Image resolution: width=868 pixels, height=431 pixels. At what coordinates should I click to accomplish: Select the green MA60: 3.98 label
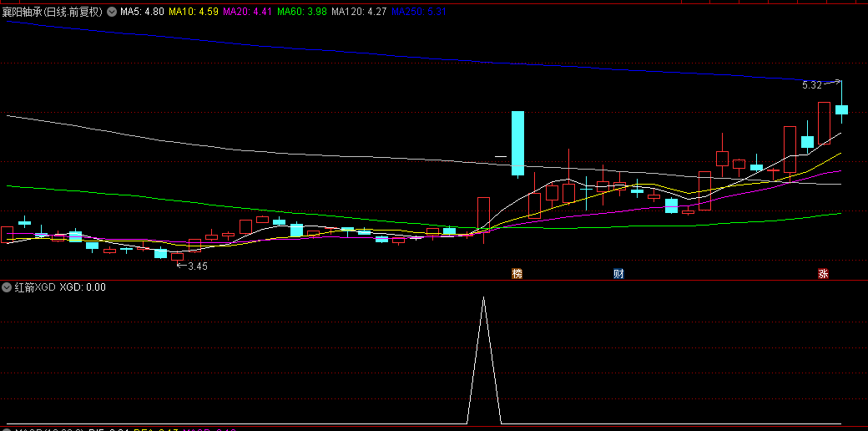click(301, 12)
